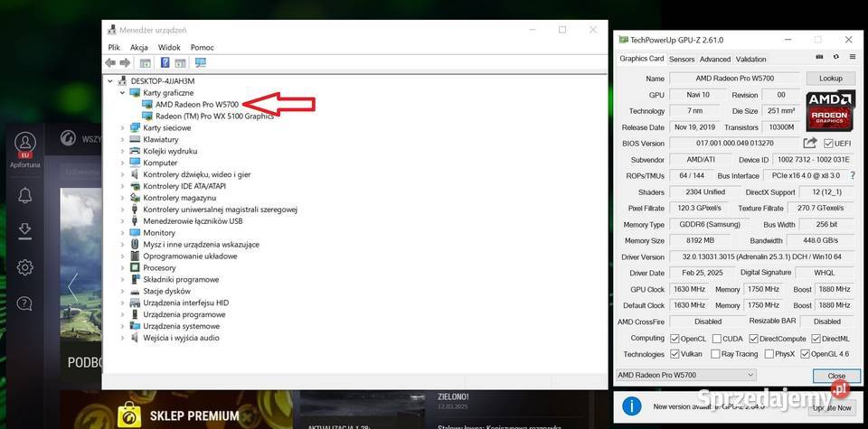Image resolution: width=868 pixels, height=429 pixels.
Task: Click the Forward arrow in Device Manager toolbar
Action: pyautogui.click(x=125, y=63)
